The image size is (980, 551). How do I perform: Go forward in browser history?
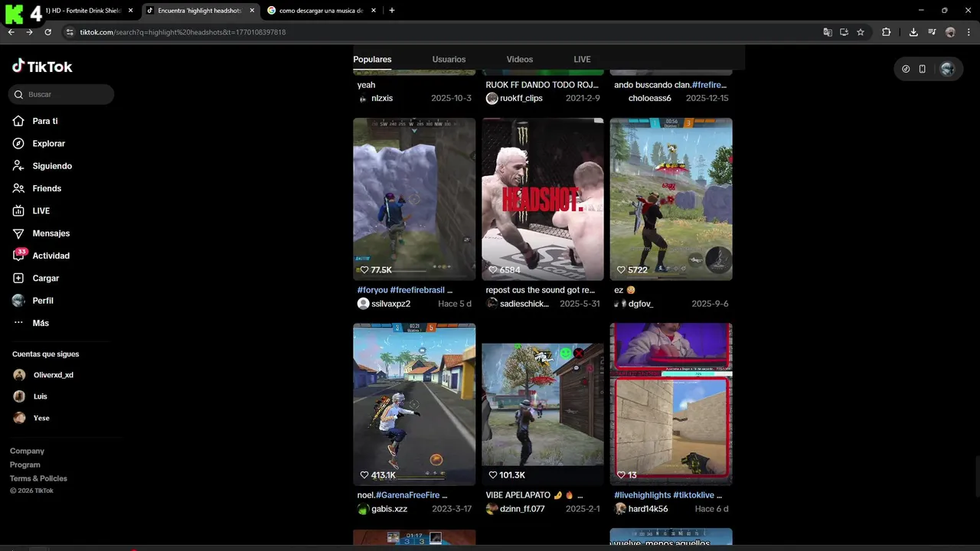(29, 32)
